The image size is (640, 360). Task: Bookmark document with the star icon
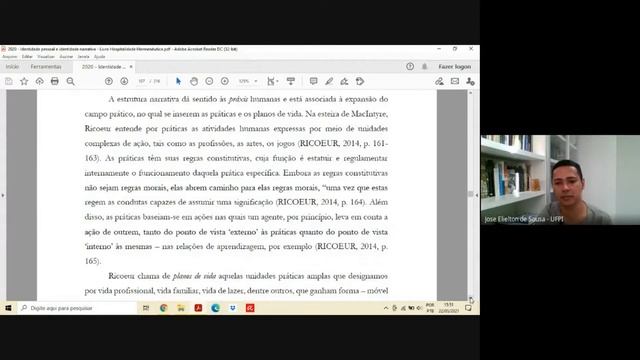(24, 81)
